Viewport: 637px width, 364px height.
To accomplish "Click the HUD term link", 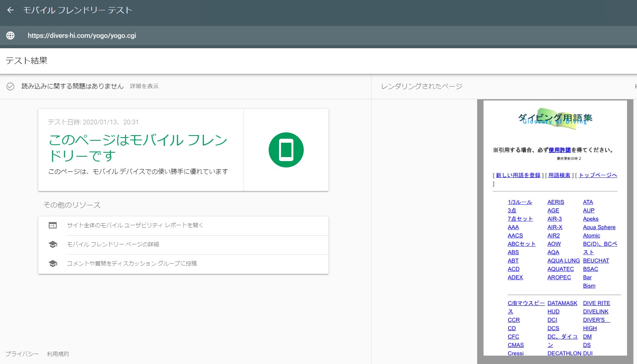I will coord(553,311).
